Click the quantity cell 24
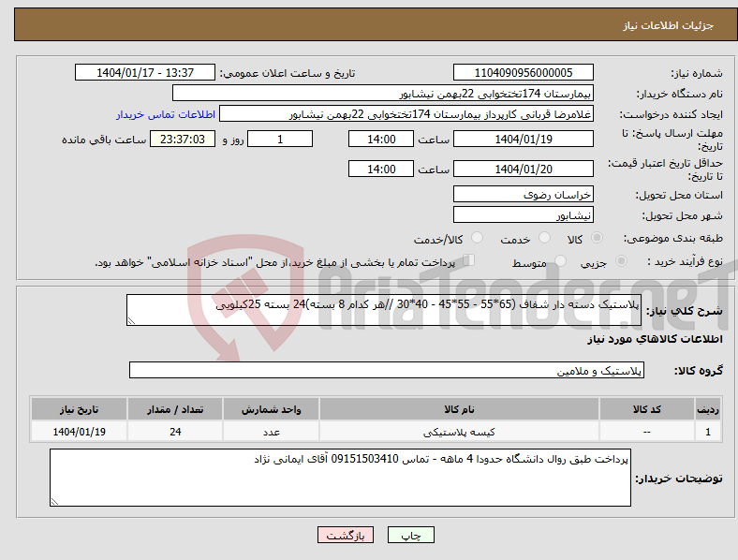 click(175, 432)
